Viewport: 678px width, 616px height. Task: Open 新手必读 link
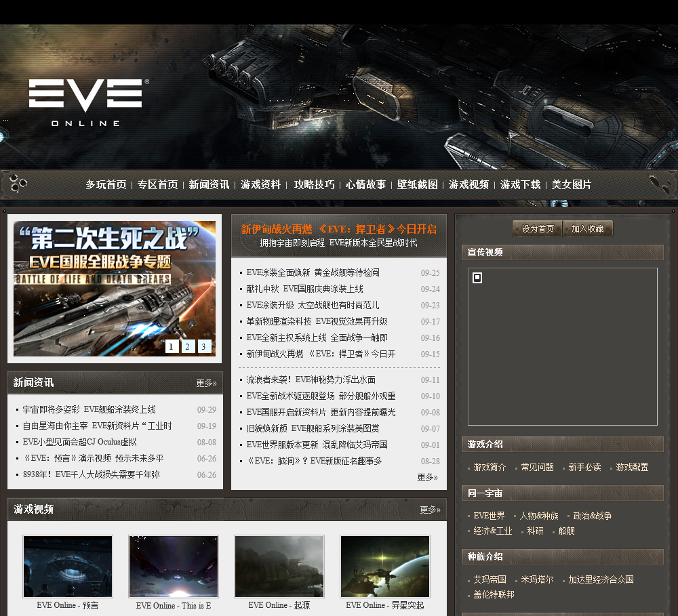(x=584, y=468)
